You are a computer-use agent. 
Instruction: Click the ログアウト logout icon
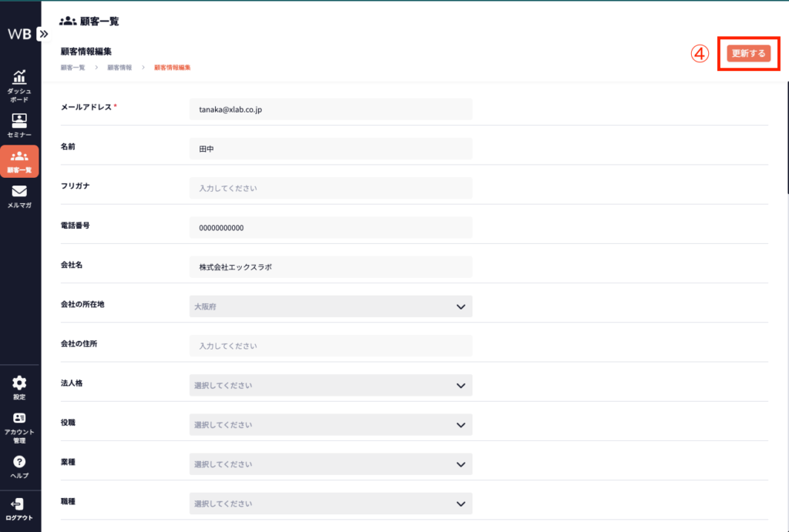point(19,504)
